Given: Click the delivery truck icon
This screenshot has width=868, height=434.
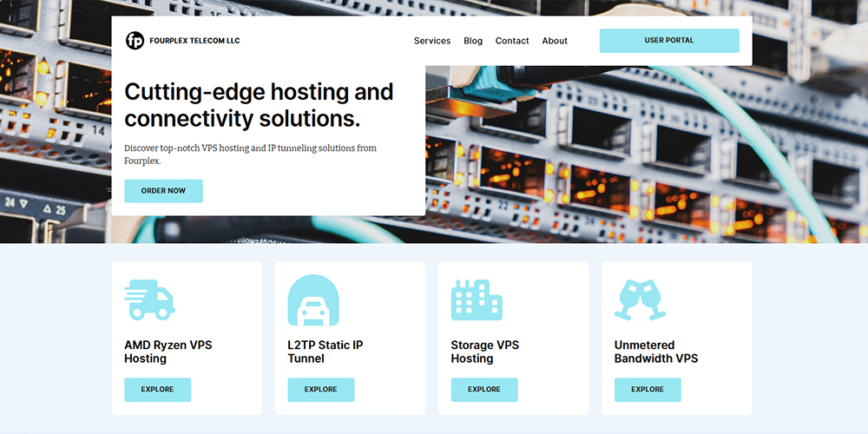Looking at the screenshot, I should [149, 299].
